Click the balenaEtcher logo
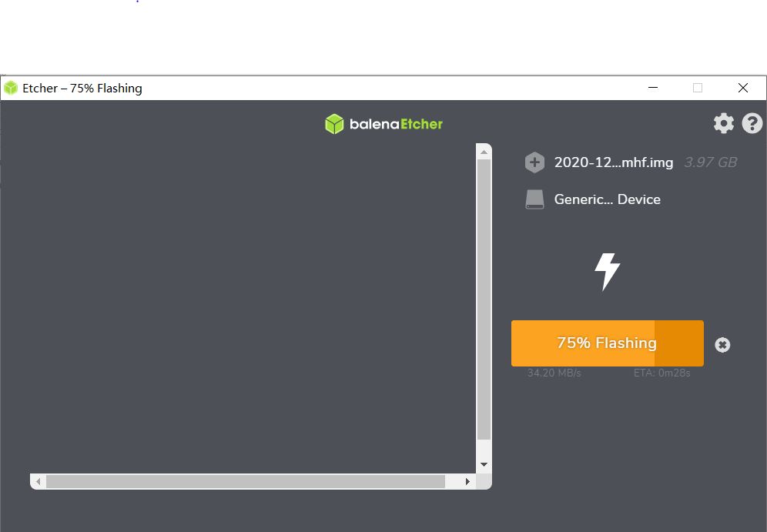767x532 pixels. point(383,124)
